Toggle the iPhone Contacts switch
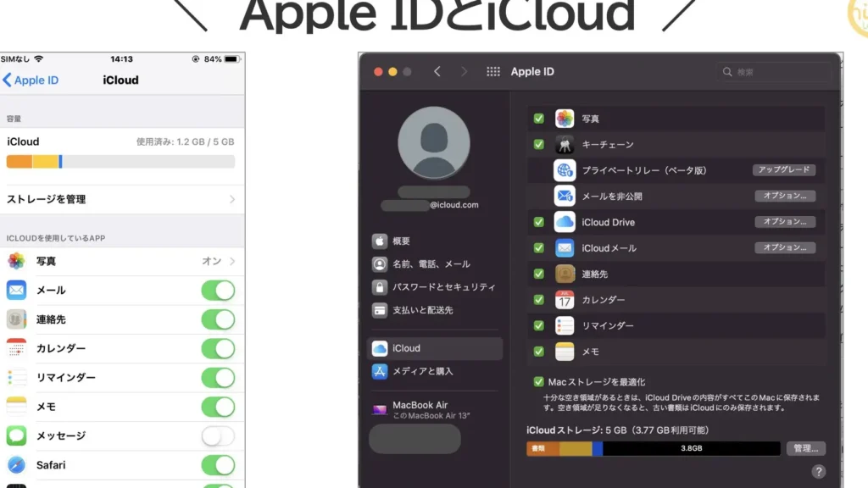 [218, 319]
